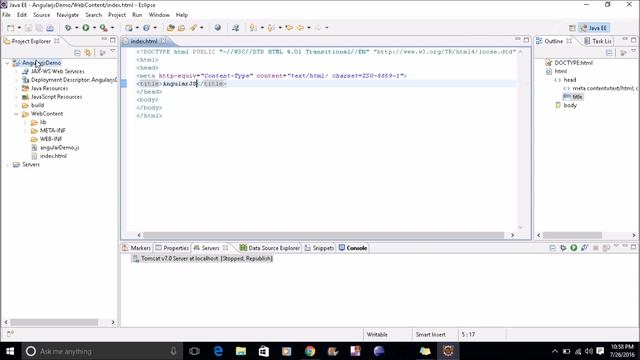Select the title node in Outline
Viewport: 640px width, 360px height.
pyautogui.click(x=577, y=97)
